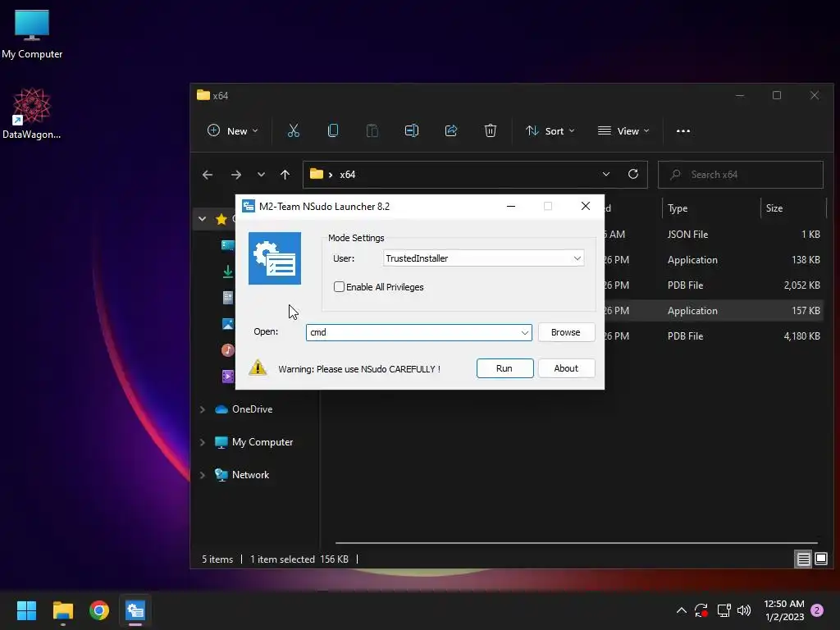Select the PDB File 2,052 KB row
The image size is (840, 630).
(x=716, y=285)
